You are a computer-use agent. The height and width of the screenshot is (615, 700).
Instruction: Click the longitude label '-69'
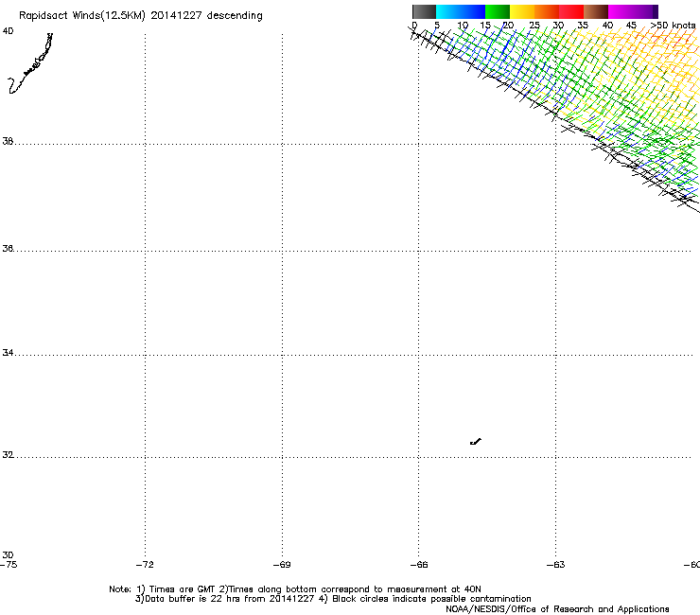click(x=282, y=565)
